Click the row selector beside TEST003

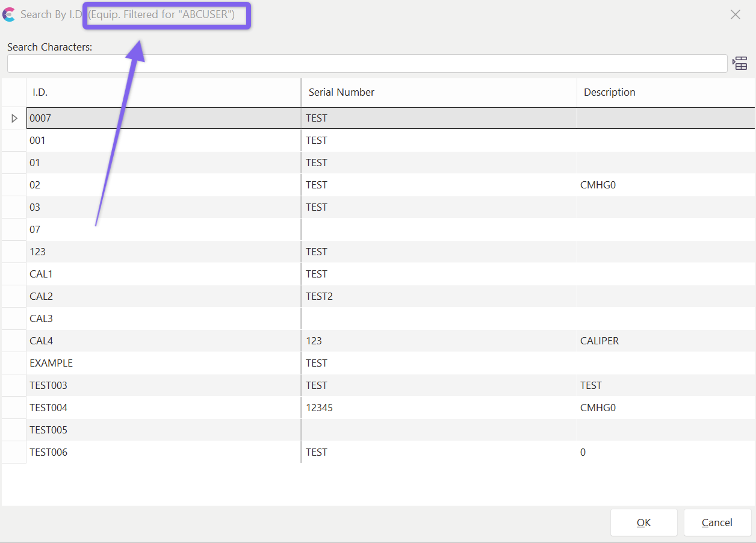click(14, 385)
